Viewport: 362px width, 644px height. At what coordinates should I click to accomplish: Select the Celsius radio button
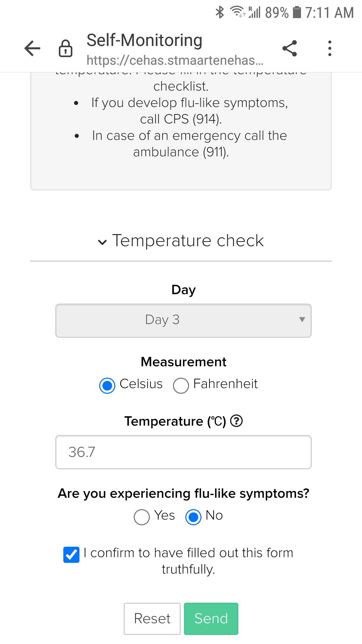(x=107, y=385)
